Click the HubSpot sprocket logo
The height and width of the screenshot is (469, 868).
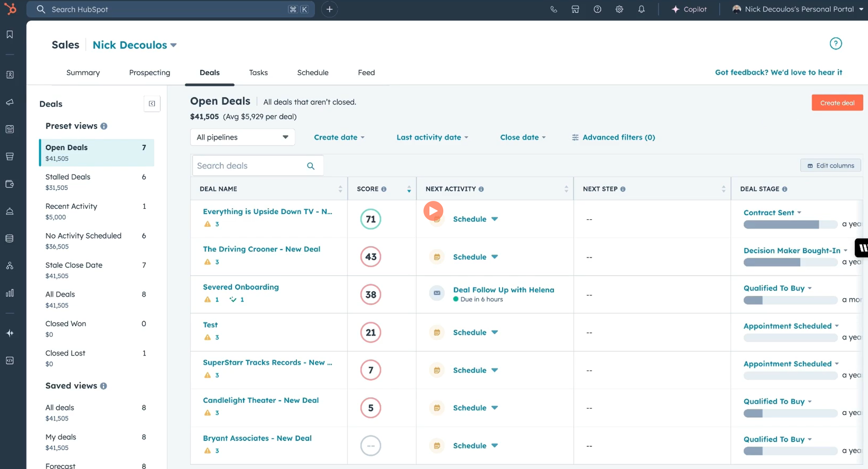10,8
